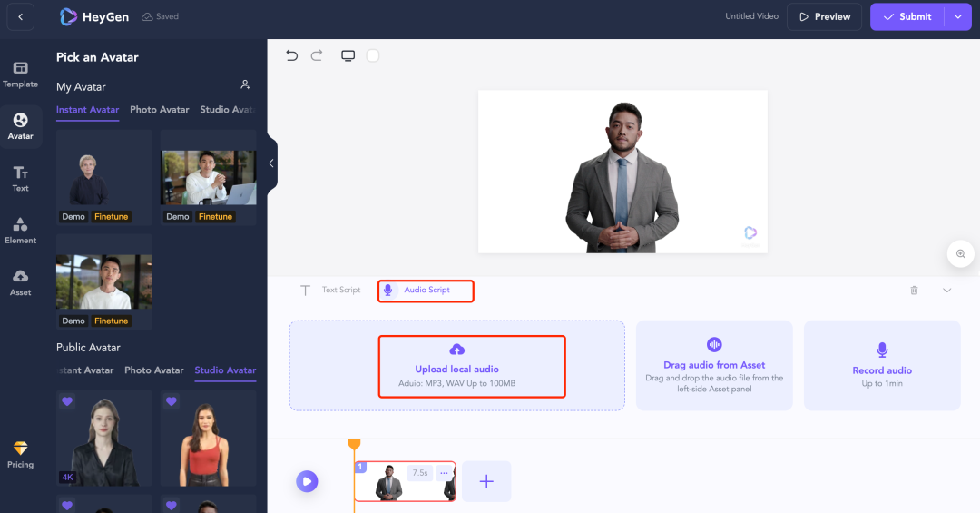Select the elderly woman demo avatar
The image size is (980, 513).
pyautogui.click(x=104, y=177)
